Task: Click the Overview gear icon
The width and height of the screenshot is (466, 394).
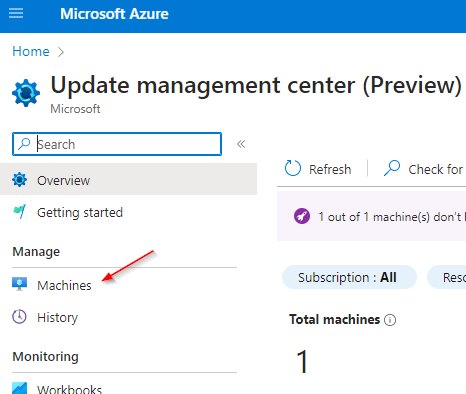Action: (19, 180)
